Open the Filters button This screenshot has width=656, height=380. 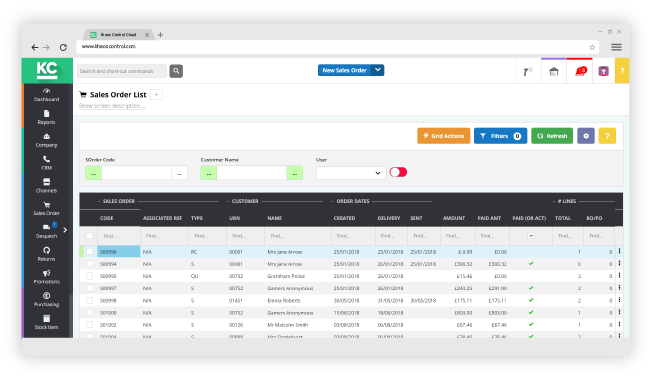pyautogui.click(x=500, y=136)
